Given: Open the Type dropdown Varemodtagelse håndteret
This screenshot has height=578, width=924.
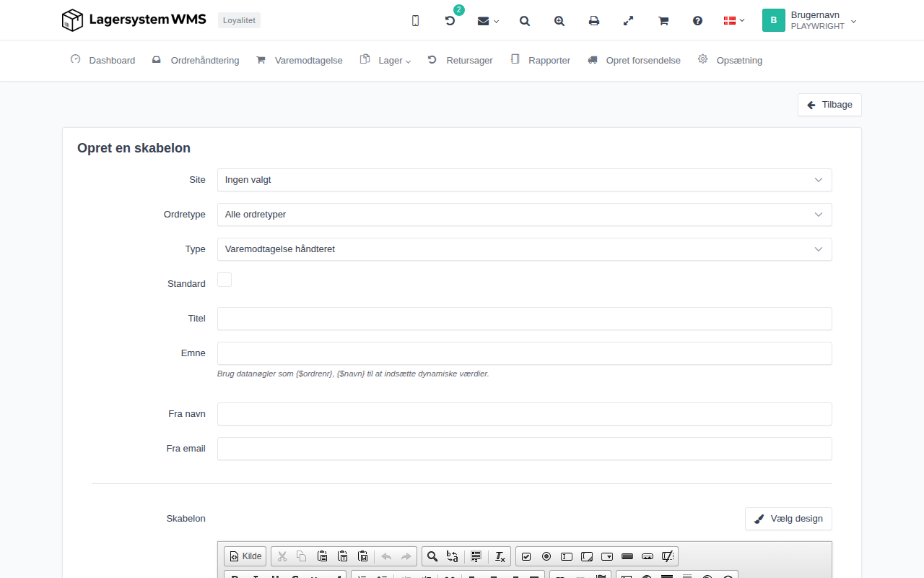Looking at the screenshot, I should [524, 249].
